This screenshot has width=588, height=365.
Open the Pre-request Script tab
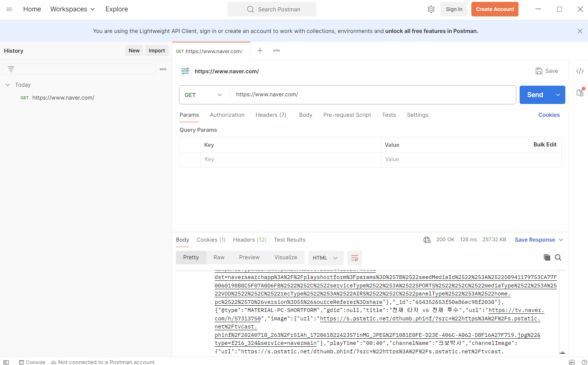tap(347, 115)
